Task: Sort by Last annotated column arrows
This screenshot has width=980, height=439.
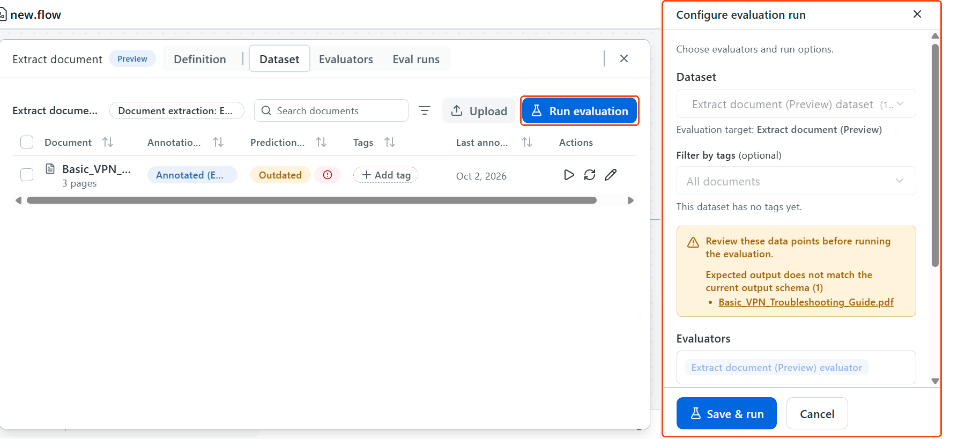Action: click(526, 142)
